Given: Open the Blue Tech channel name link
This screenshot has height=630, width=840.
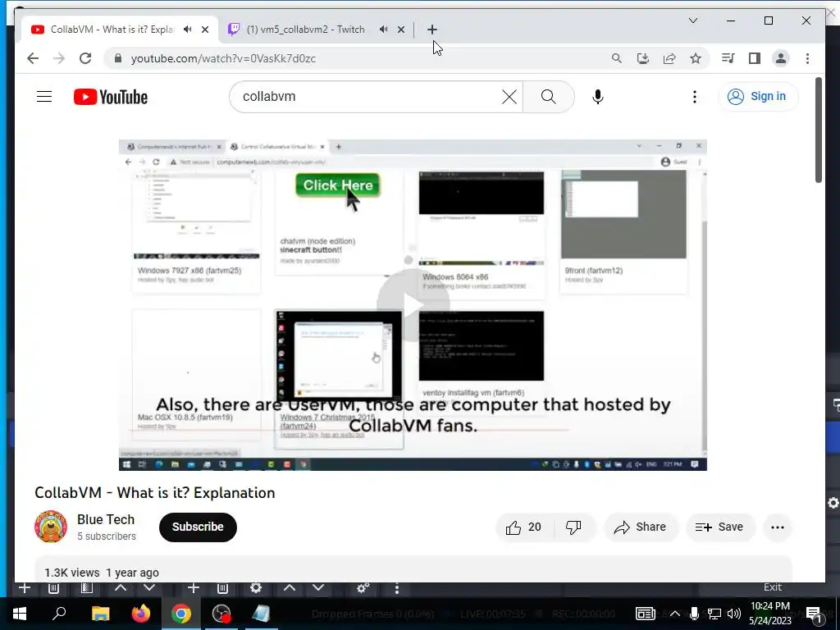Looking at the screenshot, I should coord(106,519).
